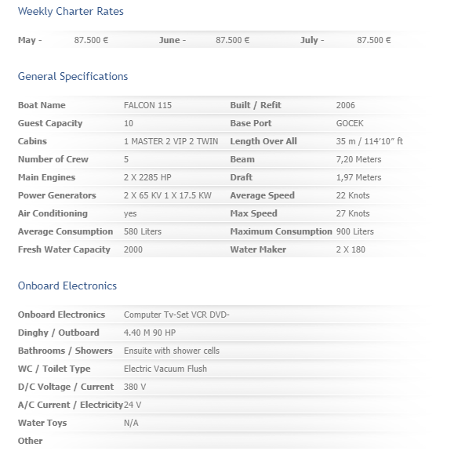Select the '4.40 M 90 HP' value
Image resolution: width=476 pixels, height=451 pixels.
(150, 333)
